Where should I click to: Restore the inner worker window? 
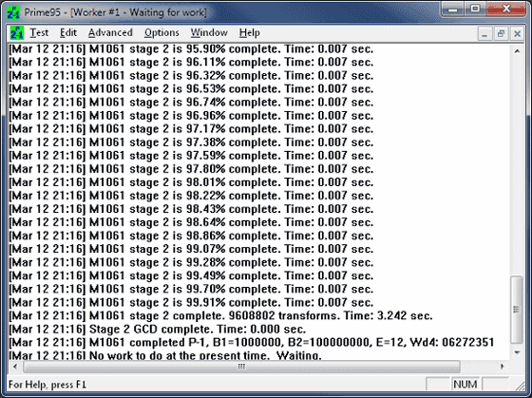point(501,33)
